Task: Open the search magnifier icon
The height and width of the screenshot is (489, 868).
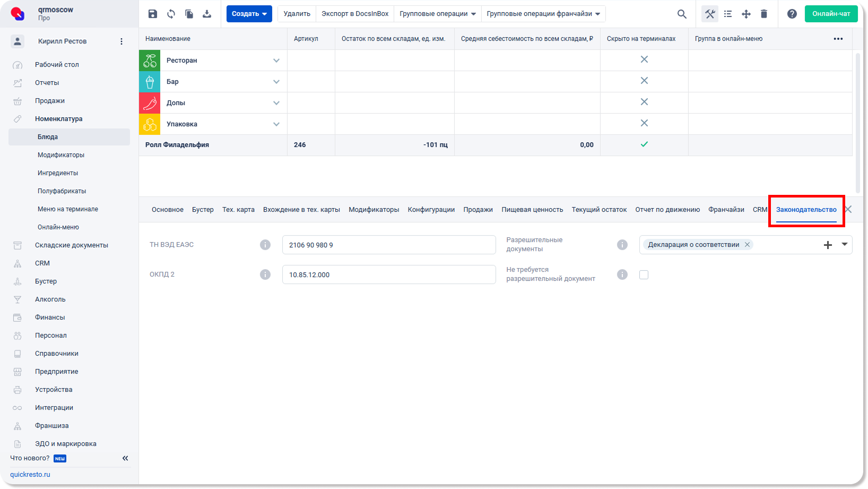Action: pyautogui.click(x=682, y=14)
